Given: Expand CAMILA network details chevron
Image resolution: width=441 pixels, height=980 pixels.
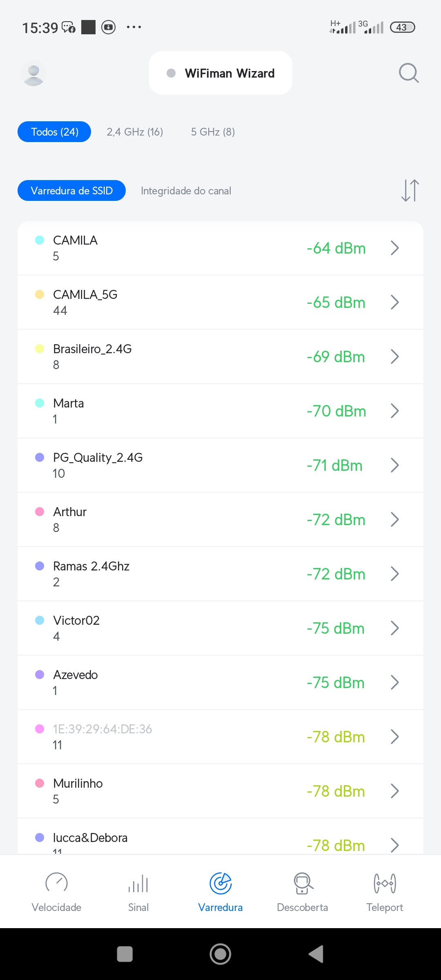Looking at the screenshot, I should tap(394, 248).
